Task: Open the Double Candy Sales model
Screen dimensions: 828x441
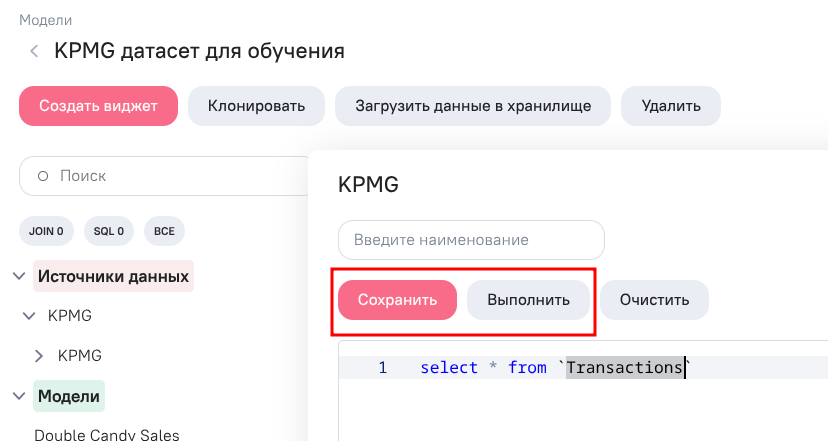Action: 107,435
